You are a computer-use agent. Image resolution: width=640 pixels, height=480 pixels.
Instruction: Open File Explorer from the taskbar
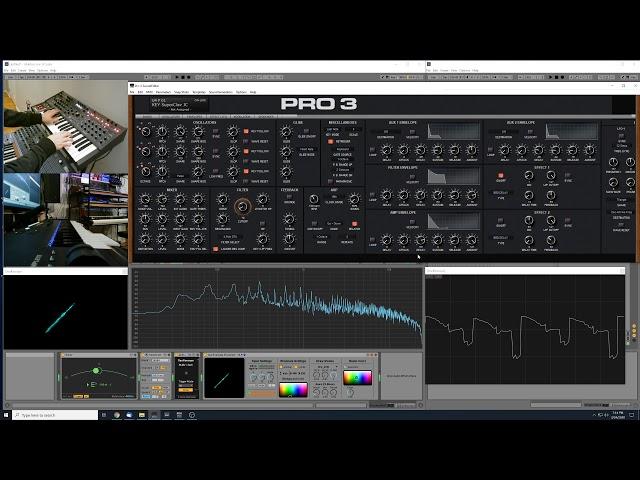click(142, 415)
